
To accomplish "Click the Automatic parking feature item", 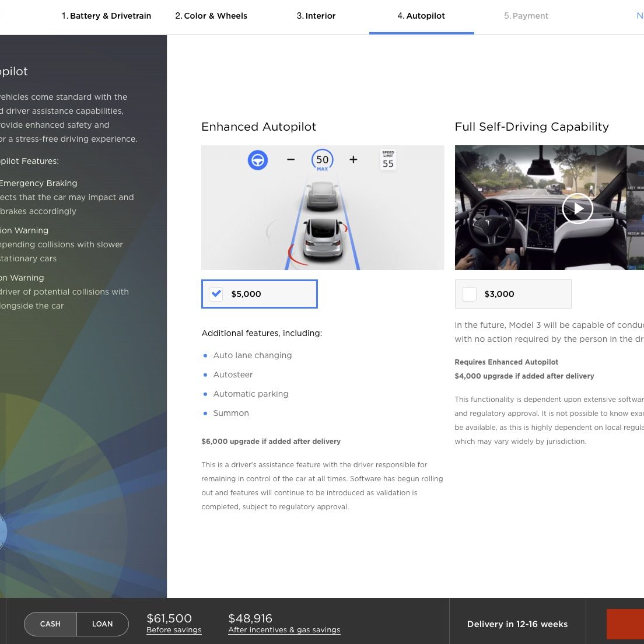I will coord(250,394).
